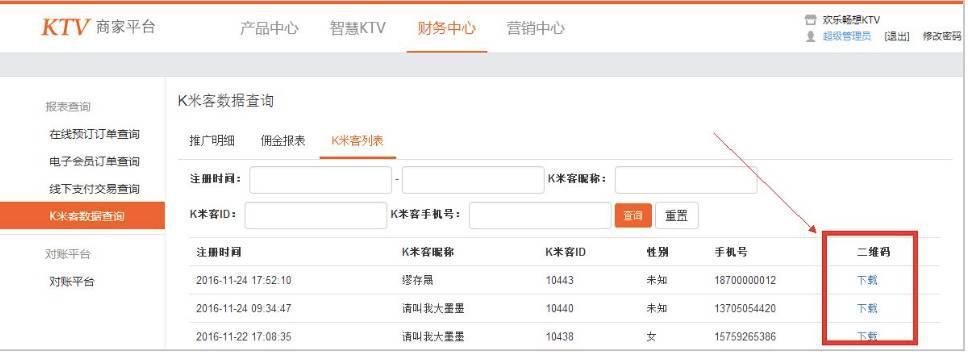Click the gender cell 女
968x360 pixels.
[651, 337]
